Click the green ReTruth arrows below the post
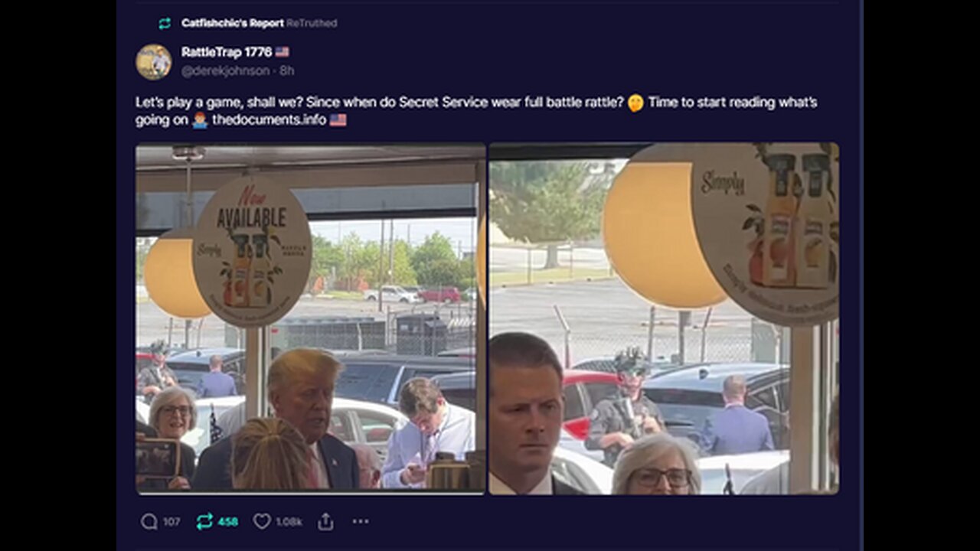The height and width of the screenshot is (551, 980). pyautogui.click(x=204, y=522)
